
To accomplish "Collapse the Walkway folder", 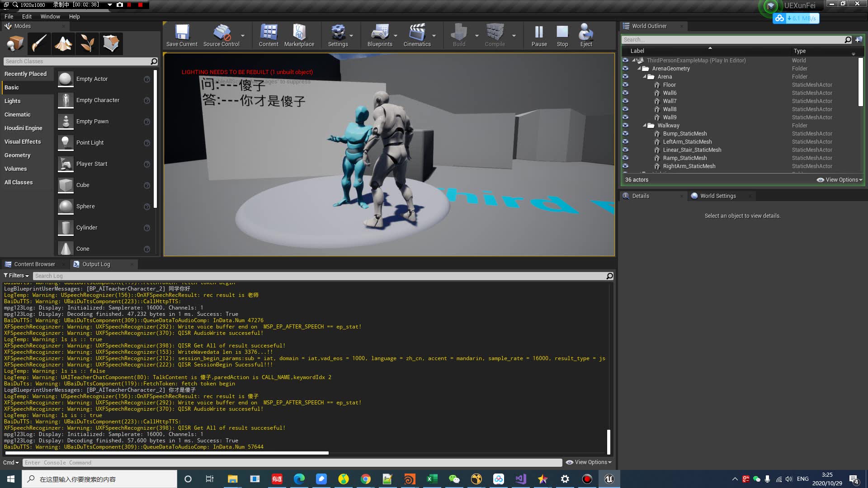I will pos(645,126).
